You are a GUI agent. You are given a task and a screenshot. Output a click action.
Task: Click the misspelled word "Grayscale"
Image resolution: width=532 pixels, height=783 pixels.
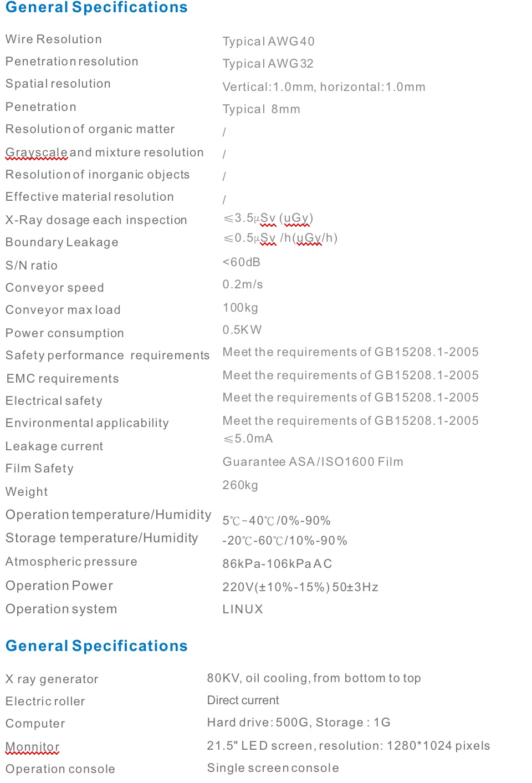point(37,152)
